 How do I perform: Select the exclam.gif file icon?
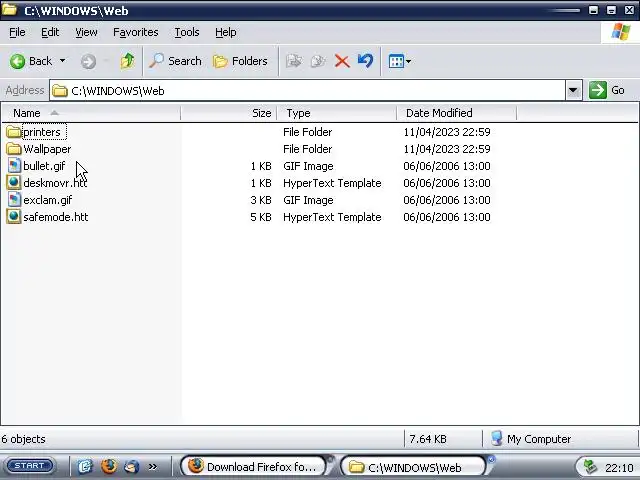click(13, 200)
